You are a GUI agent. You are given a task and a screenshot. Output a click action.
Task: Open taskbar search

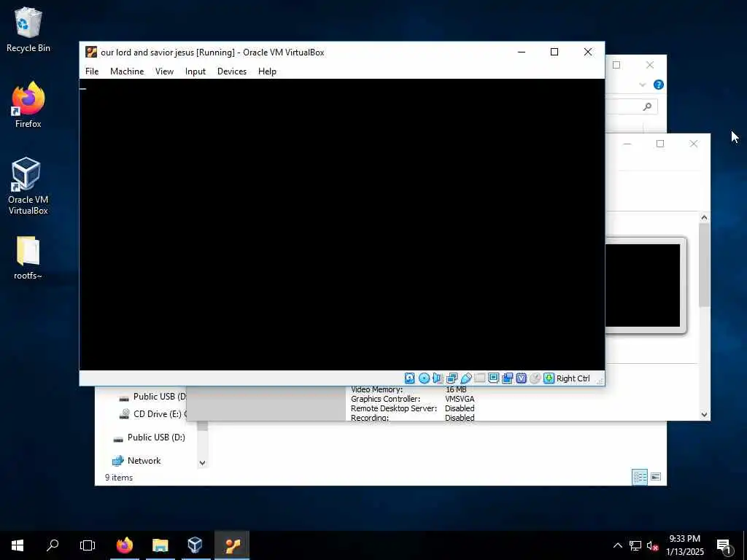coord(53,545)
